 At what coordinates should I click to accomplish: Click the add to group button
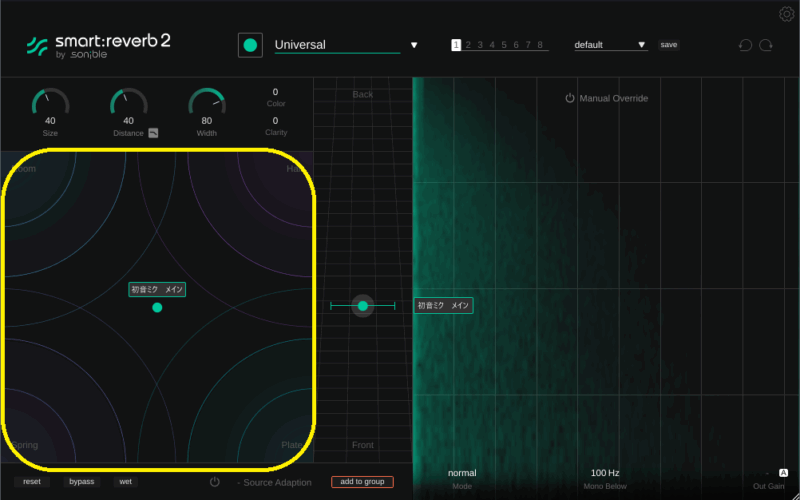coord(362,482)
